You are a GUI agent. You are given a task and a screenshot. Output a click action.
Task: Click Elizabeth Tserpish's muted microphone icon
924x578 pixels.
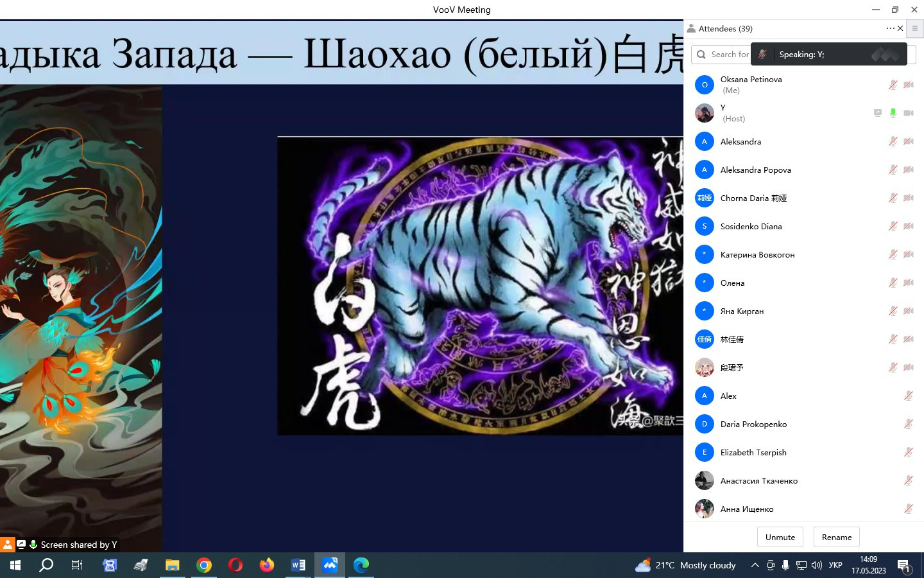pyautogui.click(x=909, y=452)
